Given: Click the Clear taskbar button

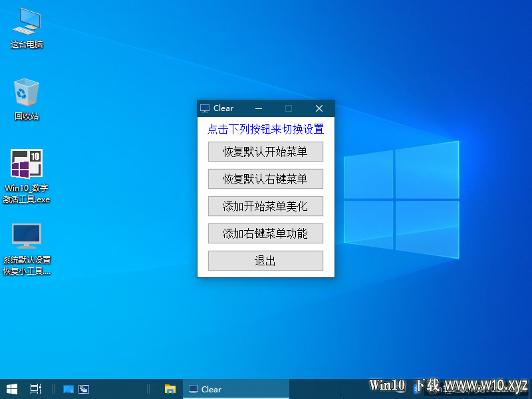Looking at the screenshot, I should [236, 389].
